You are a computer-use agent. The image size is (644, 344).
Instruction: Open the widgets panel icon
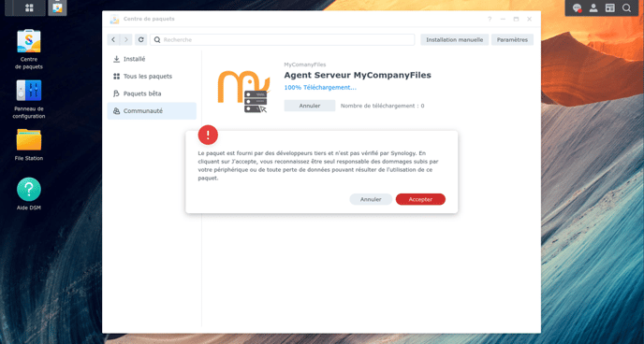610,7
